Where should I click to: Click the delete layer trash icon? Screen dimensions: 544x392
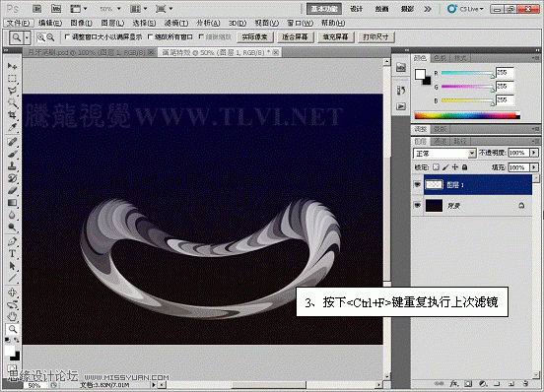[525, 384]
